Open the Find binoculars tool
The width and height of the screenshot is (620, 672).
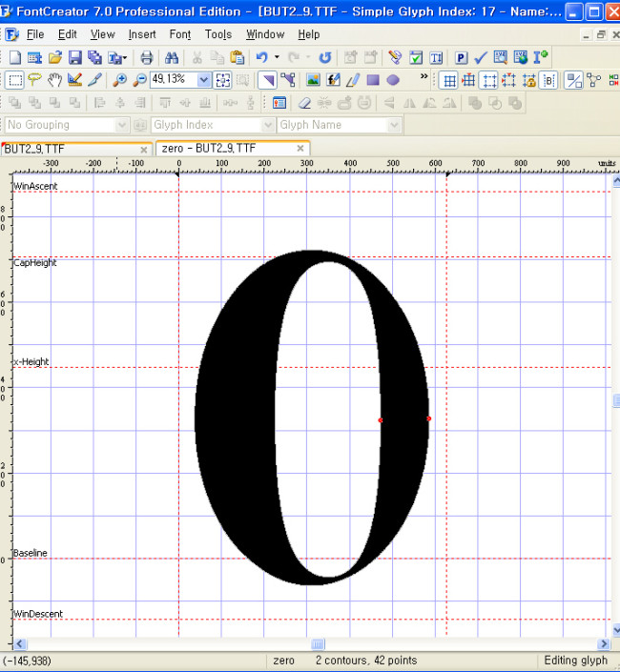coord(172,57)
